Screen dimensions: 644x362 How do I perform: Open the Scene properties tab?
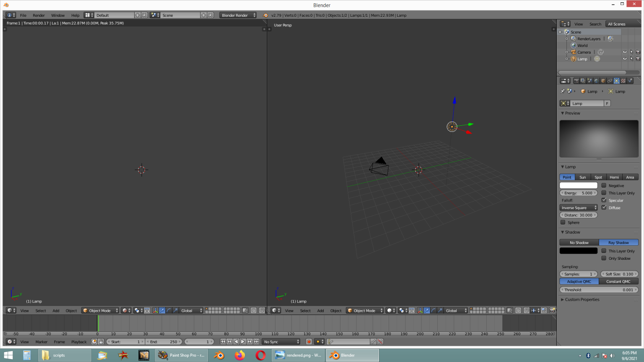point(590,81)
